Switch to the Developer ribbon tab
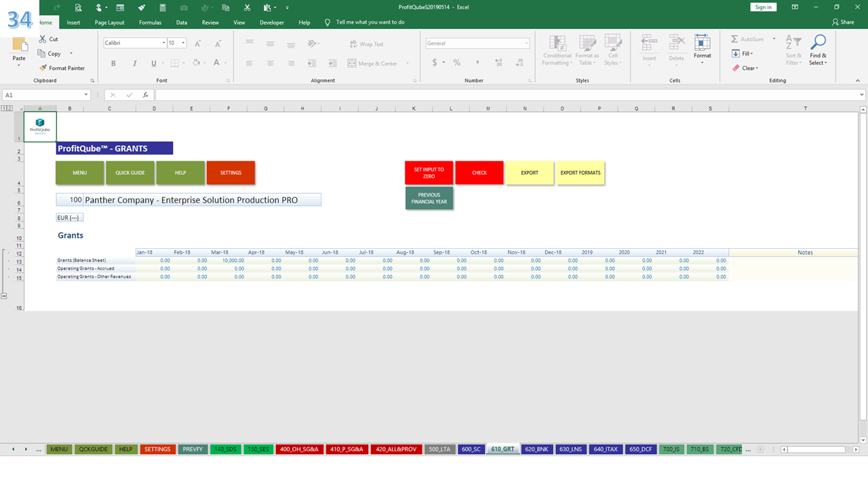The image size is (868, 488). coord(272,22)
